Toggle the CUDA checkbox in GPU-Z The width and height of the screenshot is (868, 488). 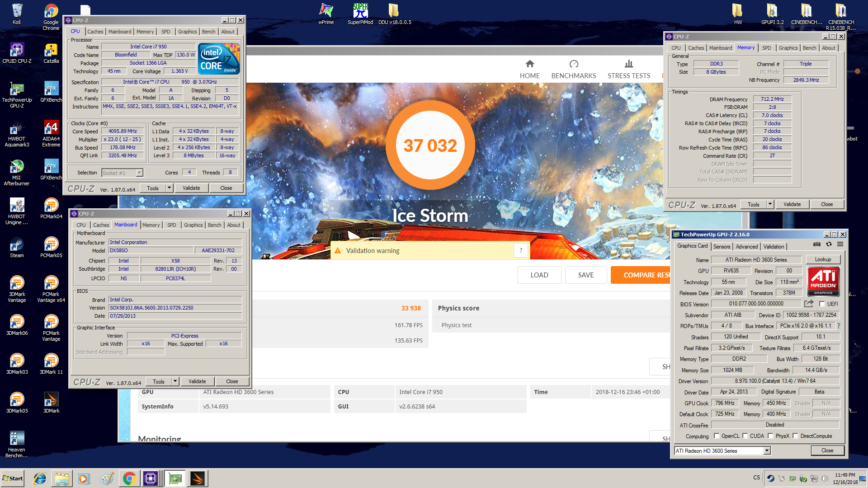click(x=745, y=436)
